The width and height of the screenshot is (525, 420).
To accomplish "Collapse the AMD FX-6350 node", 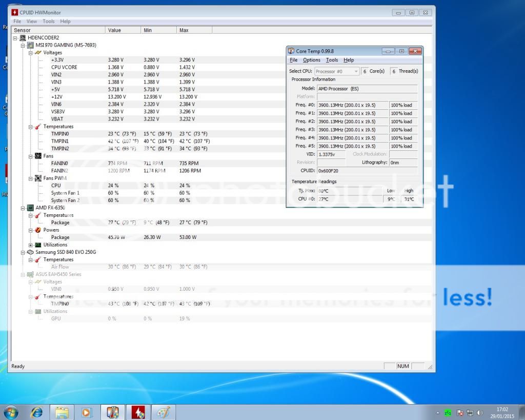I will (23, 208).
